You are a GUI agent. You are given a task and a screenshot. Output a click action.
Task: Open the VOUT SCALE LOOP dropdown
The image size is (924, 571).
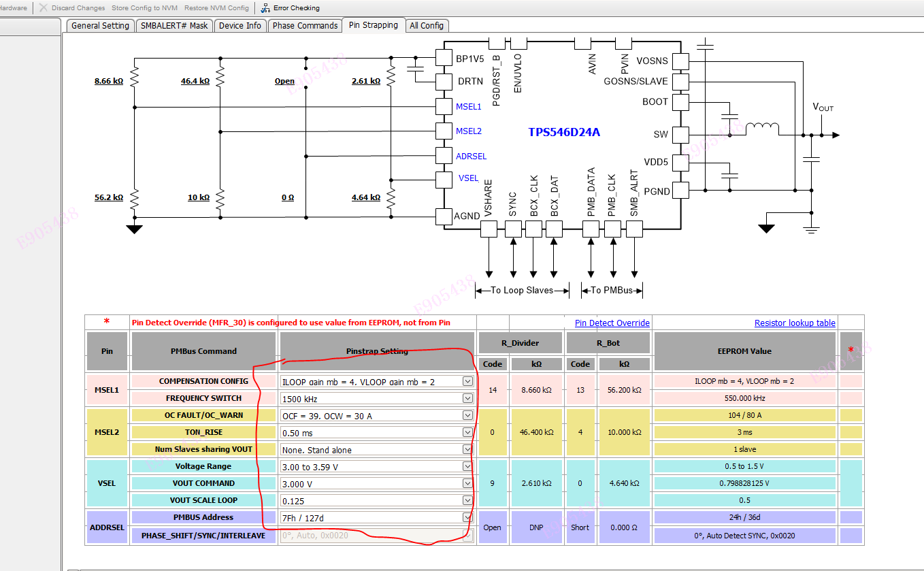pos(467,500)
